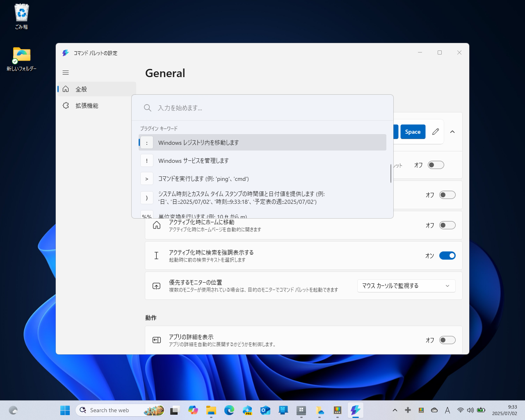525x420 pixels.
Task: Open the 拡張機能 extensions page
Action: point(97,105)
